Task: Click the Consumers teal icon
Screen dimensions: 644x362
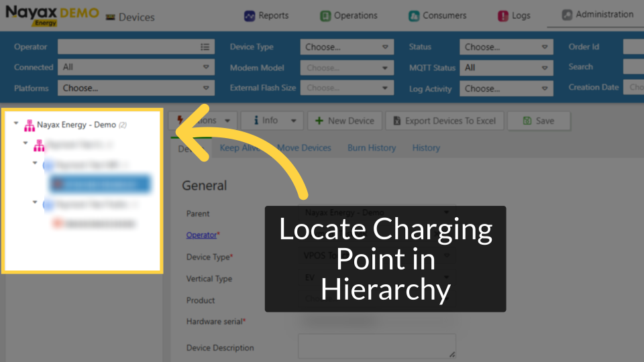Action: coord(414,15)
